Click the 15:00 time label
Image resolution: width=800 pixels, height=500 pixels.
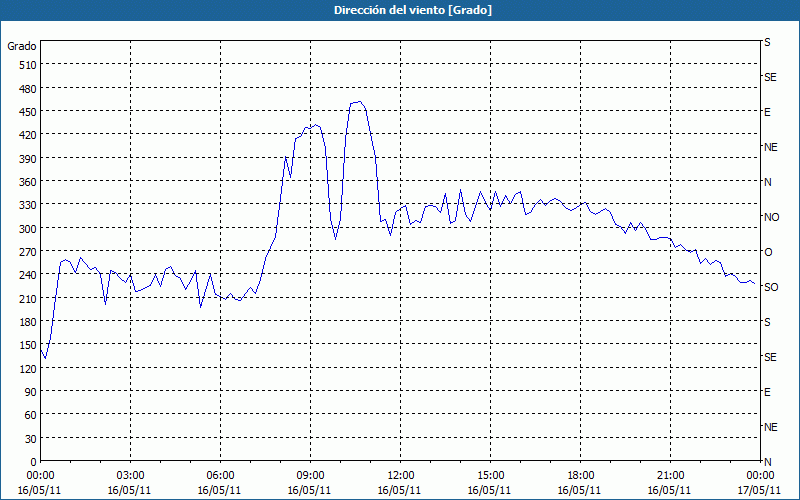pyautogui.click(x=490, y=476)
